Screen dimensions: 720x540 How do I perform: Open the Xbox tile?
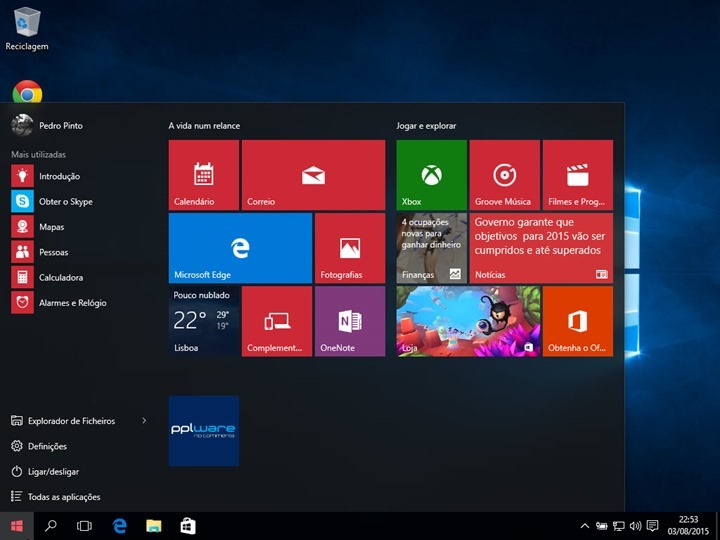(x=432, y=175)
